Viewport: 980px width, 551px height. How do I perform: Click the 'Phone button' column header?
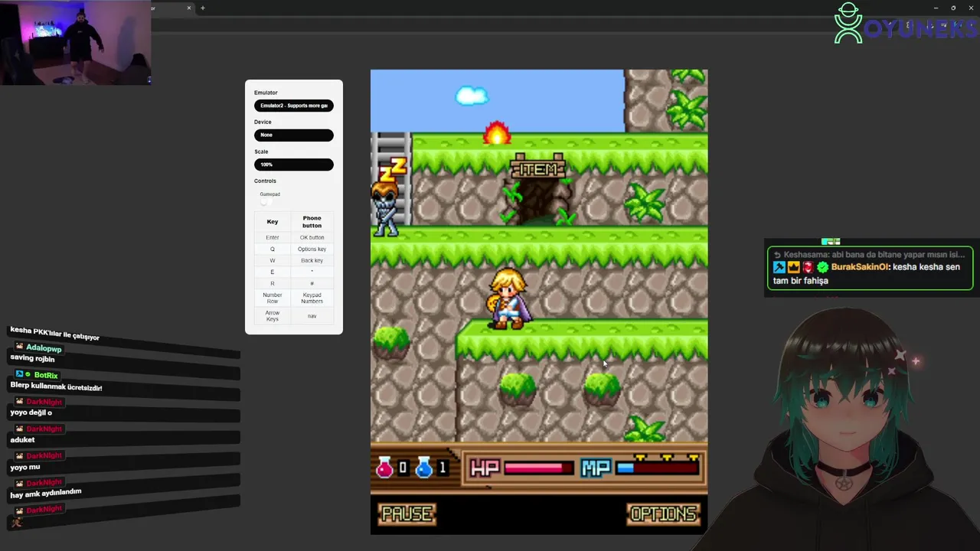[312, 222]
